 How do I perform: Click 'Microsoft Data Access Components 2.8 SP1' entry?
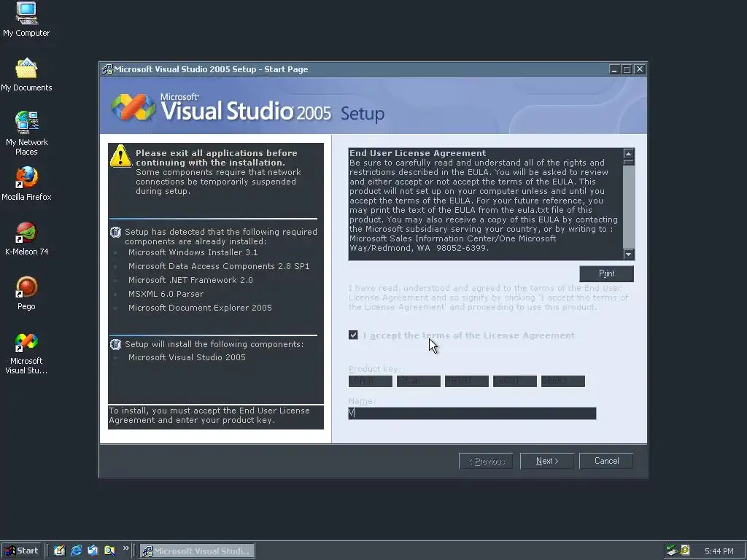[219, 266]
